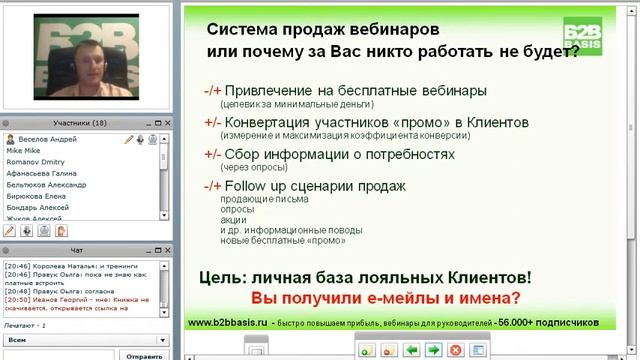Select participant Бондарь Алексей
640x360 pixels.
[x=38, y=208]
